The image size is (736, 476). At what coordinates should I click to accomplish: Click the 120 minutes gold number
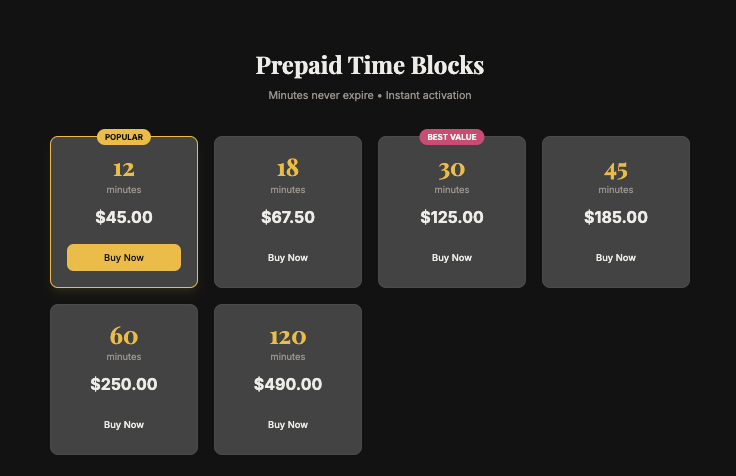click(288, 337)
